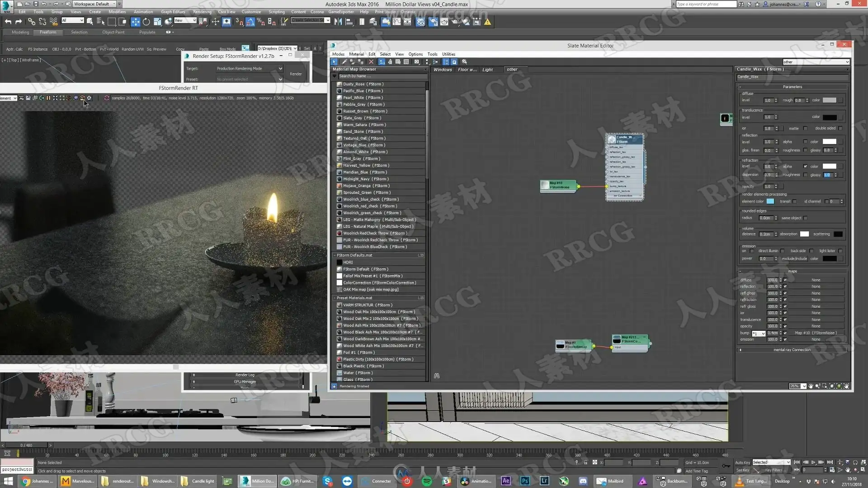The width and height of the screenshot is (868, 488).
Task: Open Spotify from the taskbar
Action: click(426, 481)
